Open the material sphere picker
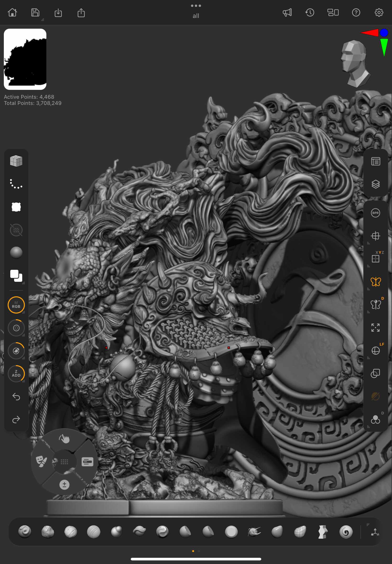The height and width of the screenshot is (564, 392). coord(16,253)
